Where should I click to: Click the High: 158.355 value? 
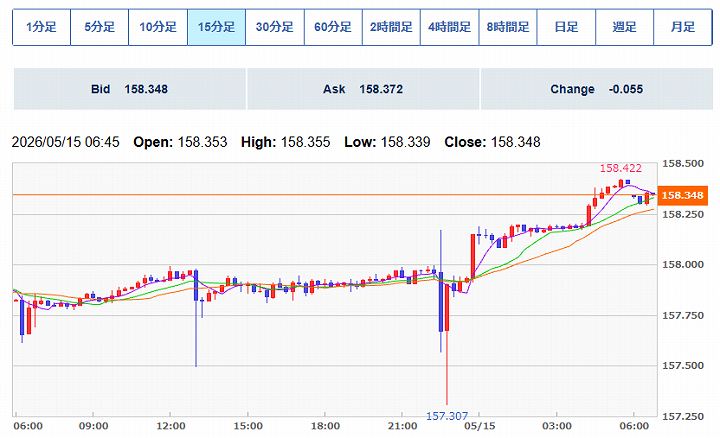(x=285, y=142)
